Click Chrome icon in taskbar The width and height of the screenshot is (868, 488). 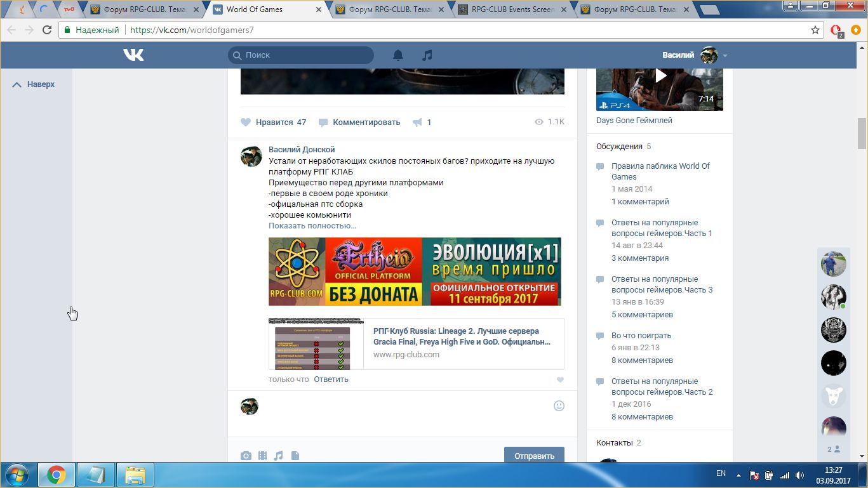coord(57,475)
